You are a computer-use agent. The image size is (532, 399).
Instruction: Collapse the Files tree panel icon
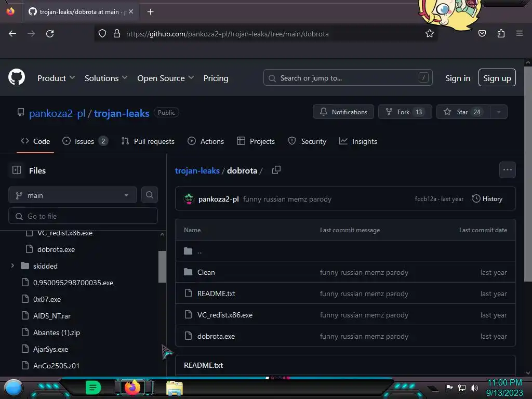click(17, 170)
